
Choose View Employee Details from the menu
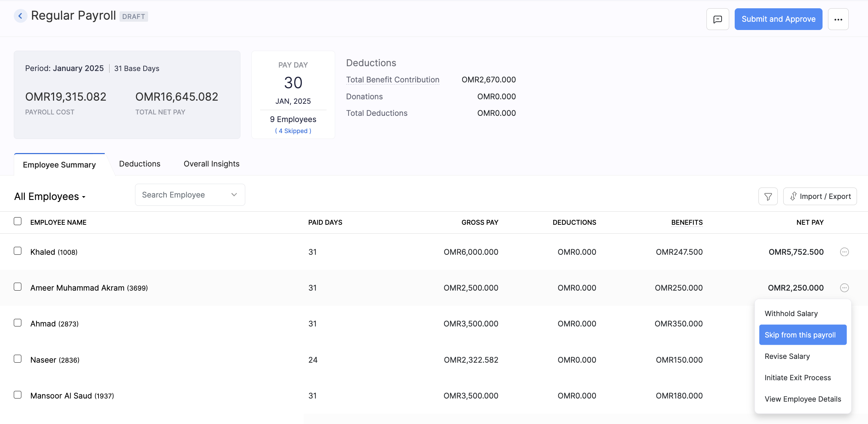coord(803,399)
